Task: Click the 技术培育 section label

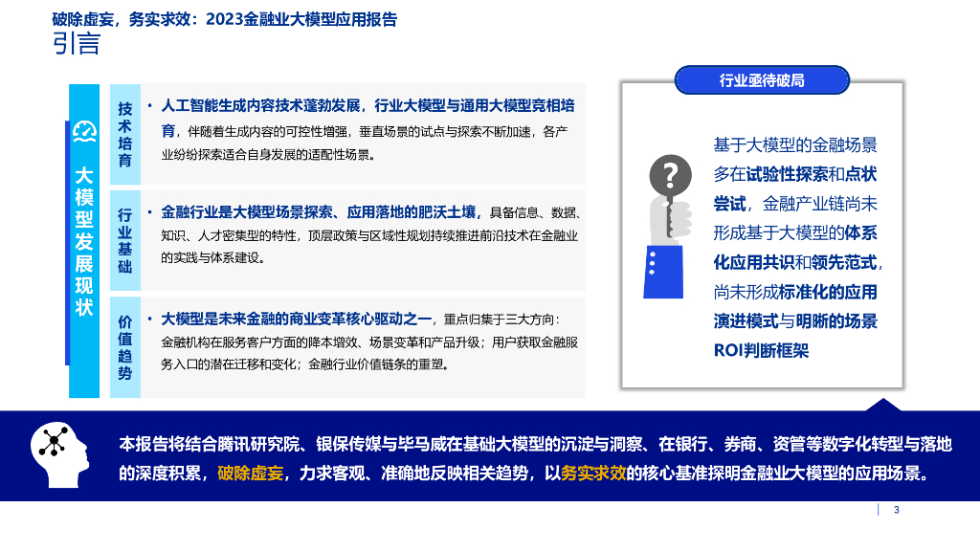Action: click(x=125, y=134)
